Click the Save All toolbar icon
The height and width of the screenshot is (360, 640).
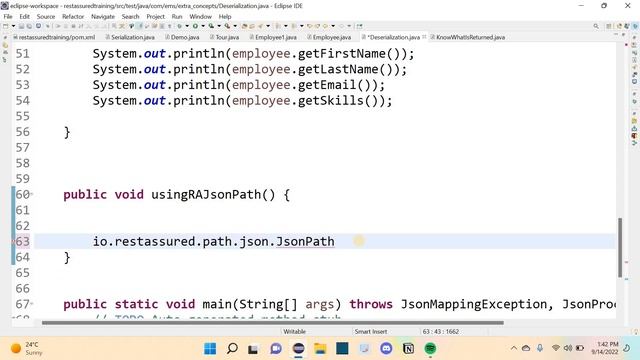29,26
